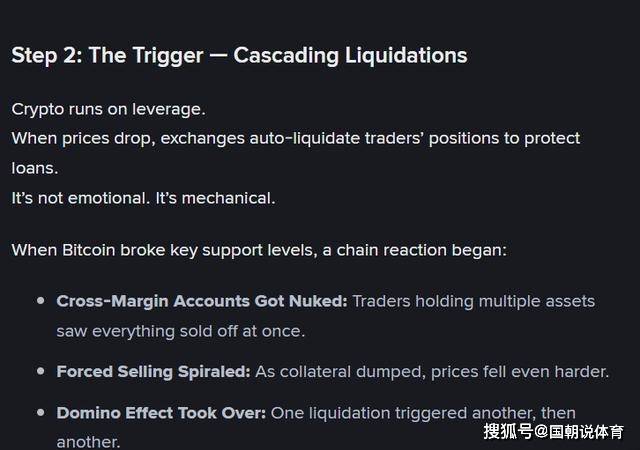Click the bold "Domino Effect Took Over:" label
Viewport: 640px width, 450px height.
(161, 412)
